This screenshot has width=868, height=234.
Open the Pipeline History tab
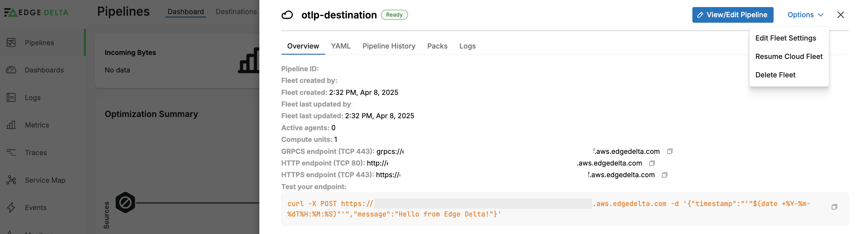pyautogui.click(x=389, y=46)
